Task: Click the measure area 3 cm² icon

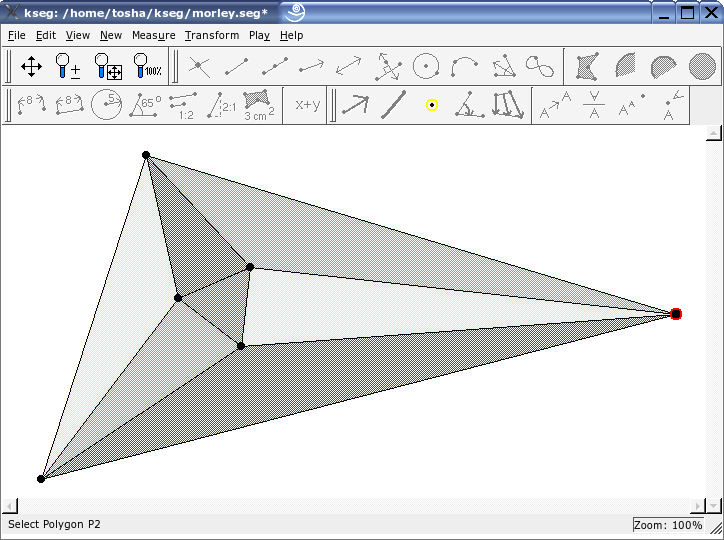Action: tap(259, 105)
